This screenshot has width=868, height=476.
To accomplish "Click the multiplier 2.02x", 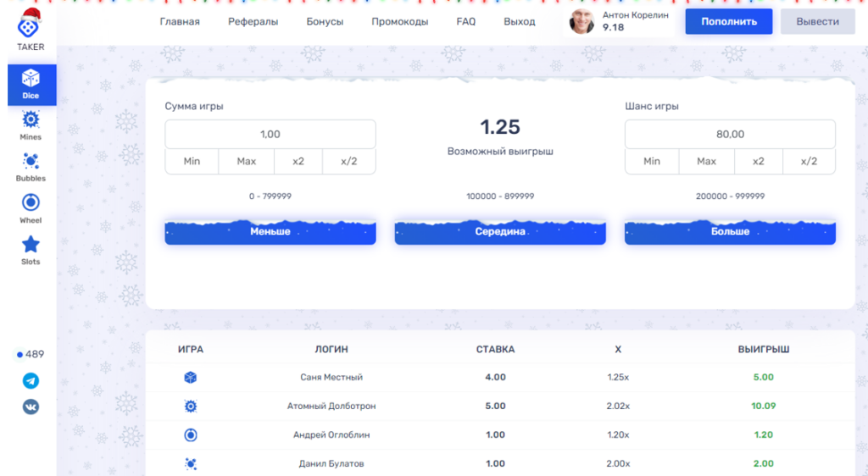I will [x=618, y=406].
